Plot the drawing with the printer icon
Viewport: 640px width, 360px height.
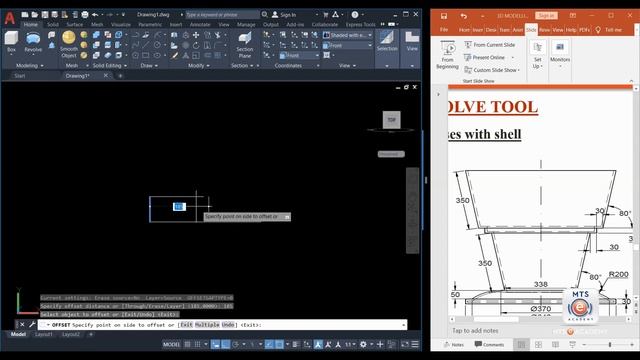(84, 15)
